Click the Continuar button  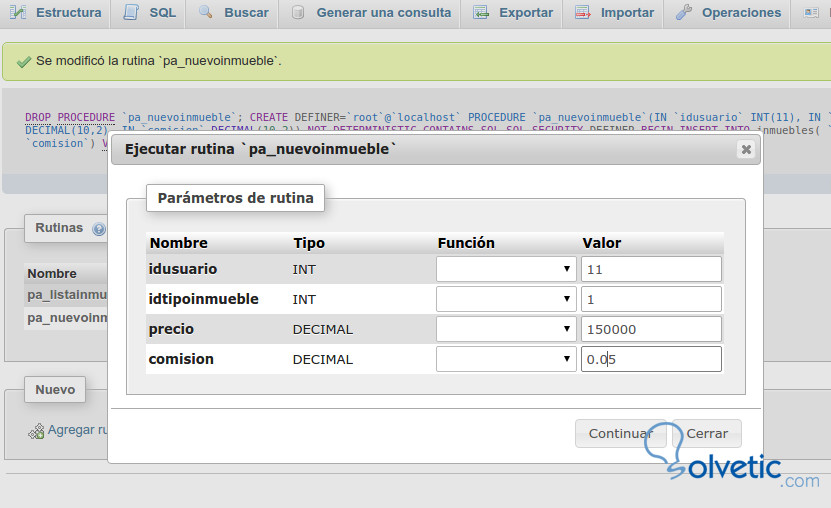(x=620, y=433)
